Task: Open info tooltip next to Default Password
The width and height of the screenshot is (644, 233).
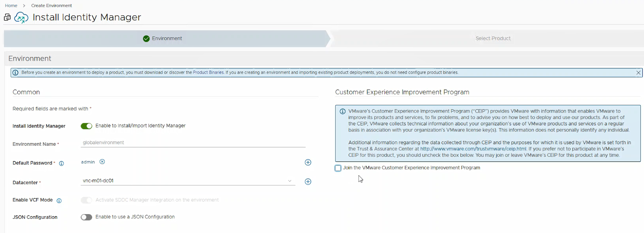Action: point(62,164)
